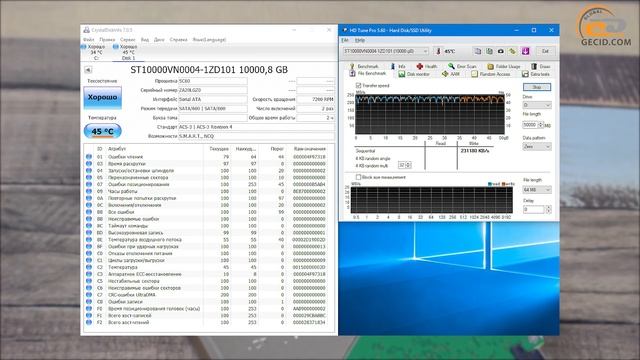Switch to the AAM tab in HD Tune

451,74
